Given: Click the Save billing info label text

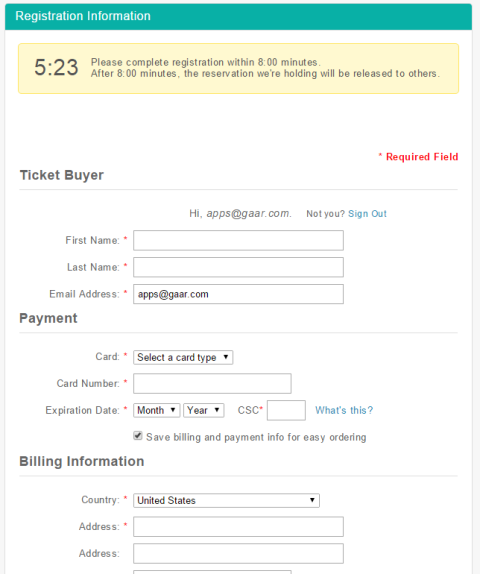Looking at the screenshot, I should (256, 437).
